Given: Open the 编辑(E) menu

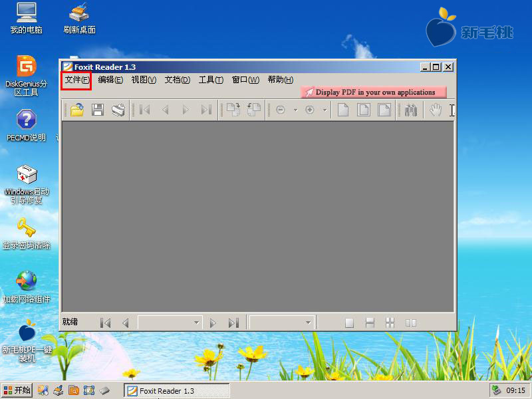Looking at the screenshot, I should pyautogui.click(x=110, y=80).
